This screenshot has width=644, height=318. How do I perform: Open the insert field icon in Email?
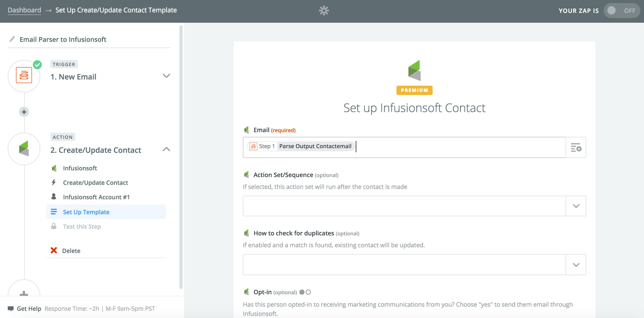point(576,147)
